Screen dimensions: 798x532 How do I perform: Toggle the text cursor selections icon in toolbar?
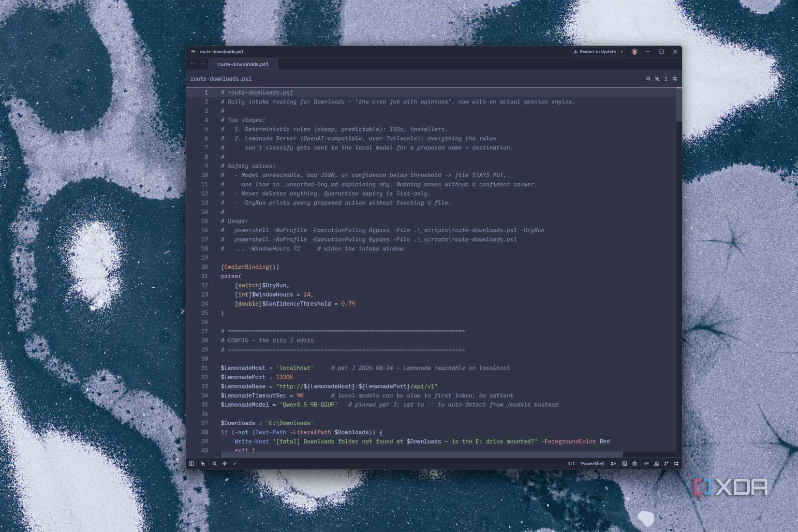(x=666, y=79)
